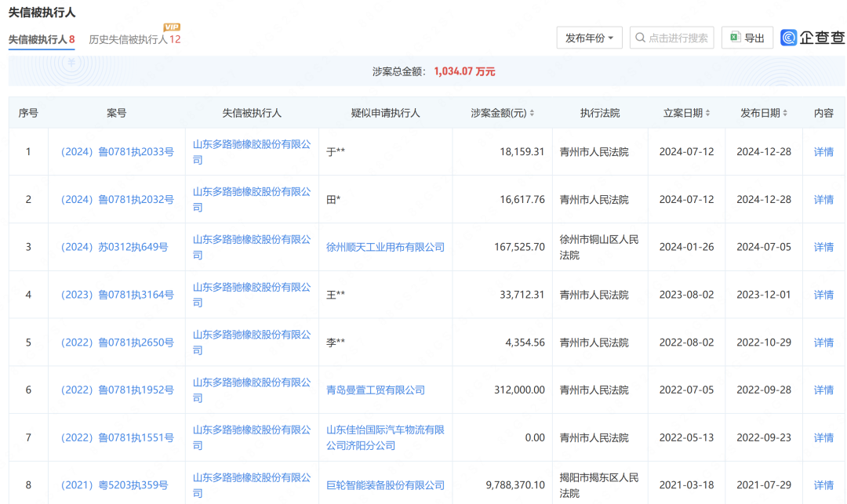The image size is (847, 504).
Task: Open the 发布年份 dropdown
Action: pyautogui.click(x=589, y=38)
